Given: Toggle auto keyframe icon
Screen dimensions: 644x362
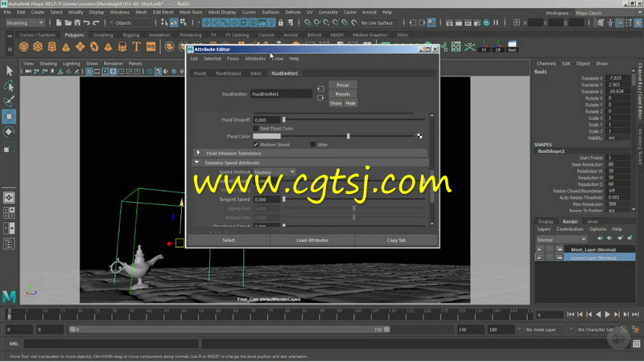Looking at the screenshot, I should pos(624,330).
